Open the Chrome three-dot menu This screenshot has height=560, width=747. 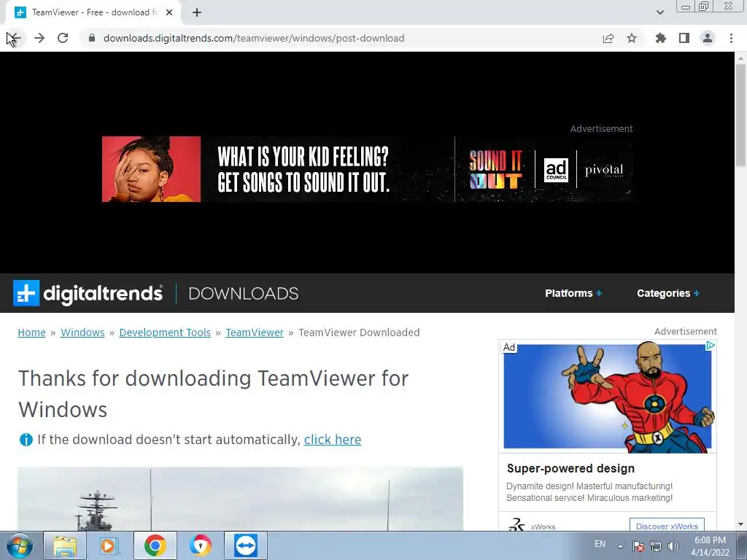coord(731,38)
